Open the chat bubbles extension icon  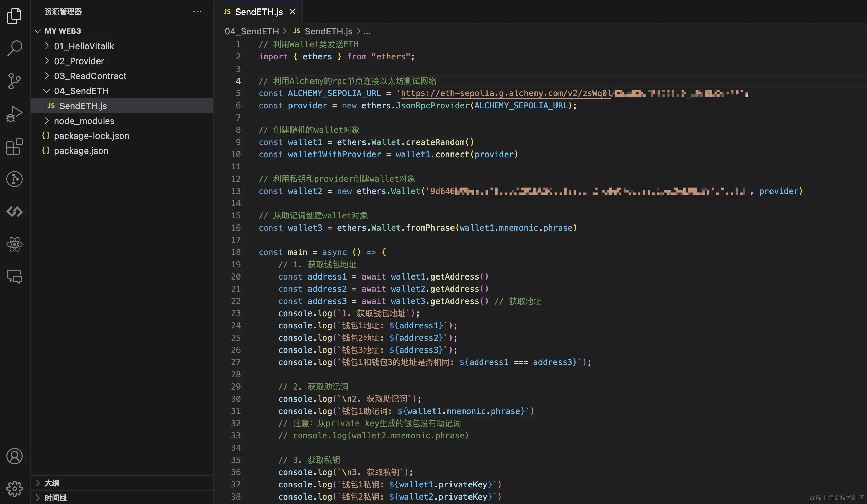15,276
